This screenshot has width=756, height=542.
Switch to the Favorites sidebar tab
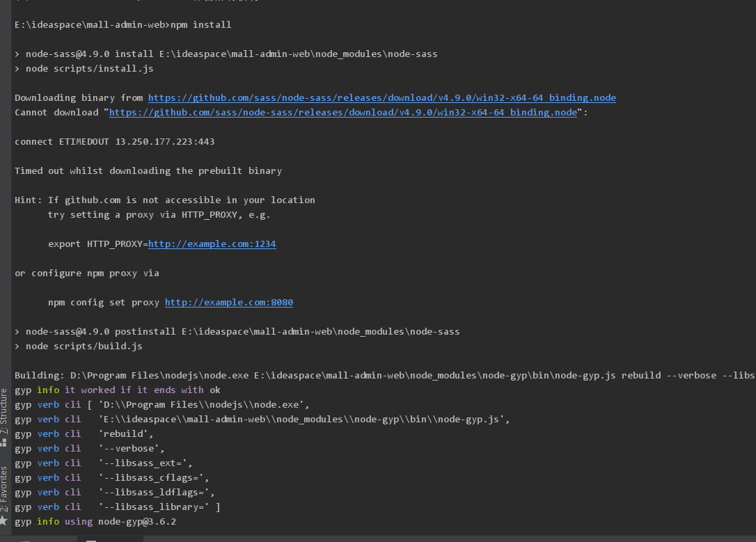pos(3,490)
